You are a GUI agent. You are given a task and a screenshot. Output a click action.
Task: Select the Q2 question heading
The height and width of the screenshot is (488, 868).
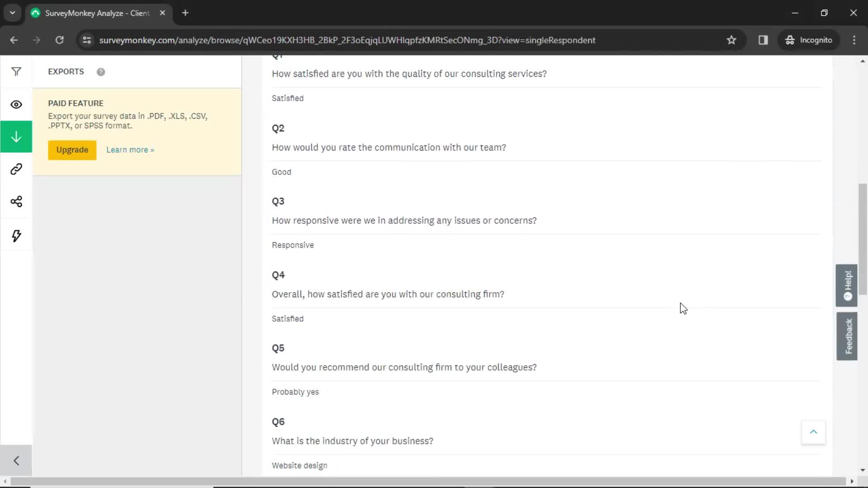pos(278,128)
